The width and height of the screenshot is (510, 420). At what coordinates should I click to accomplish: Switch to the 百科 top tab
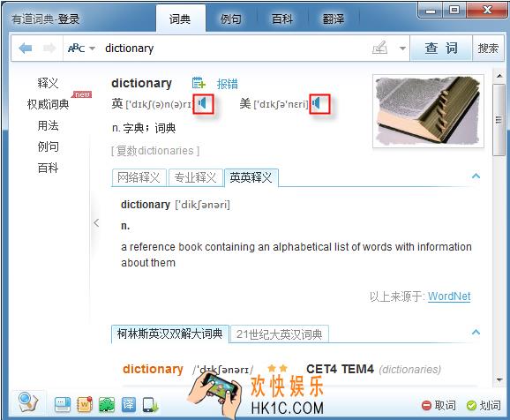(282, 19)
